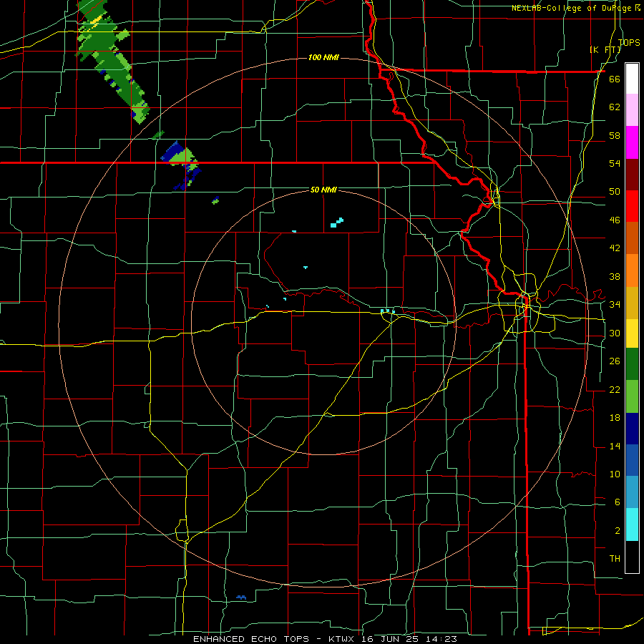This screenshot has height=644, width=644.
Task: Click legend value 34
Action: [615, 304]
